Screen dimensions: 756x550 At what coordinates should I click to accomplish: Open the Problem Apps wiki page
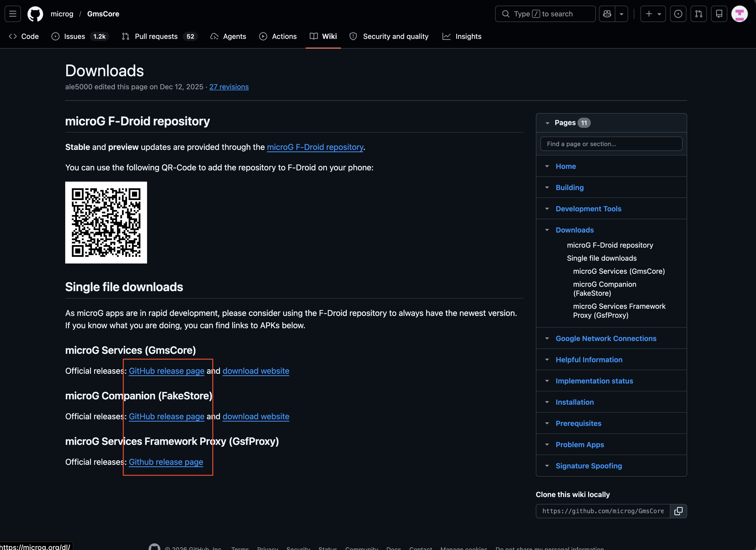(x=580, y=445)
